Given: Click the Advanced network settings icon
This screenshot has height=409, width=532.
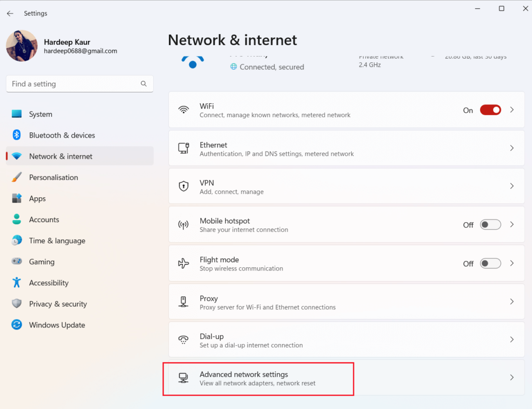Looking at the screenshot, I should 184,378.
